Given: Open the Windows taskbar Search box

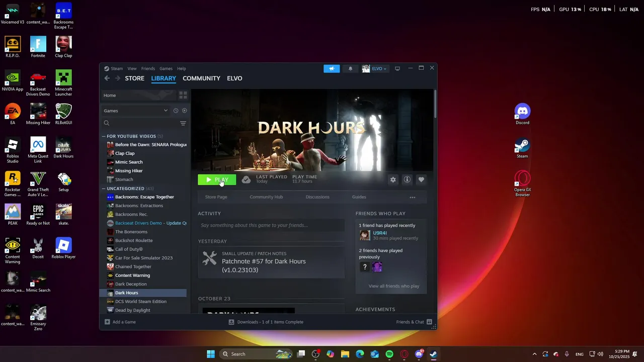Looking at the screenshot, I should click(257, 354).
